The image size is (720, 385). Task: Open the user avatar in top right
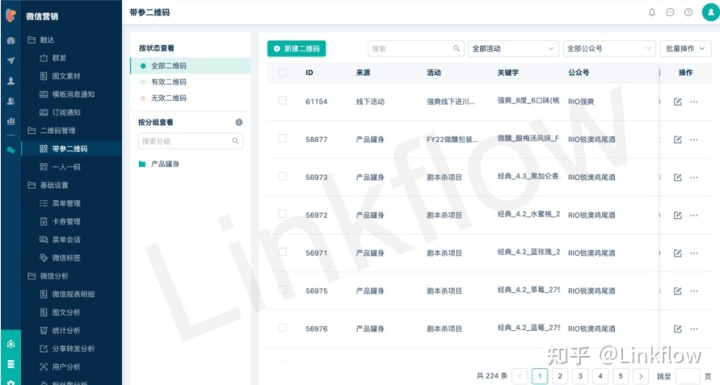(711, 12)
